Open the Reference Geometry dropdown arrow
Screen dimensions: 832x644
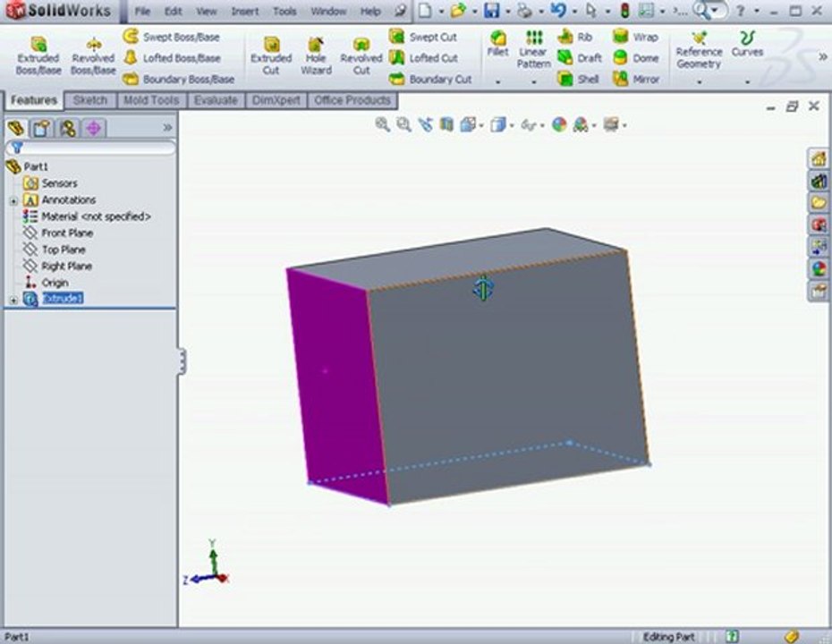(x=699, y=81)
